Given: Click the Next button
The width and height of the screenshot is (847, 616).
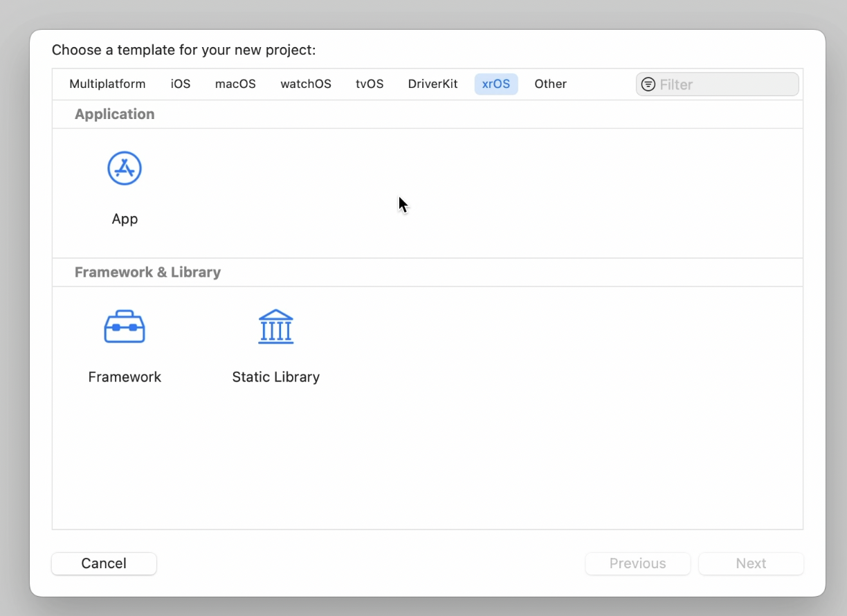Looking at the screenshot, I should click(751, 563).
